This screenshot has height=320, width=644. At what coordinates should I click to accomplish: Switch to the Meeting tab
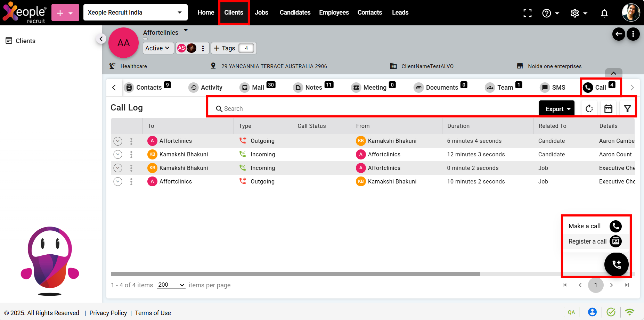(x=374, y=87)
